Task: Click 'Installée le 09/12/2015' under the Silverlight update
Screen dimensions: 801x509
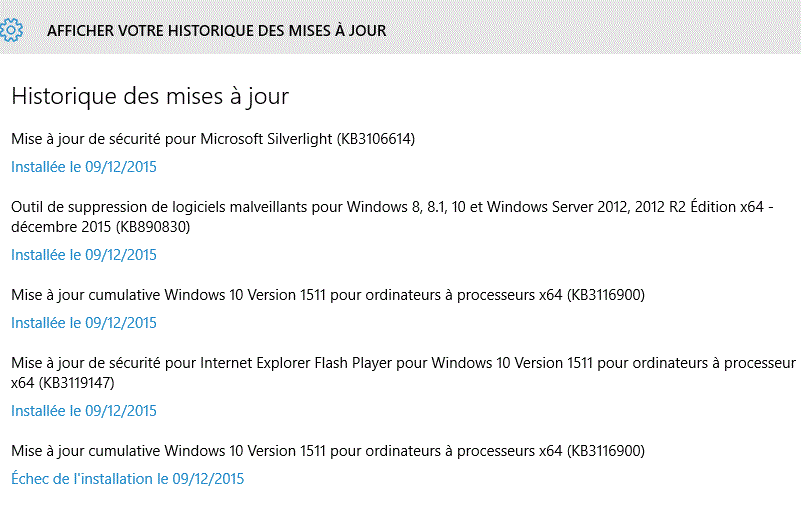Action: tap(84, 167)
